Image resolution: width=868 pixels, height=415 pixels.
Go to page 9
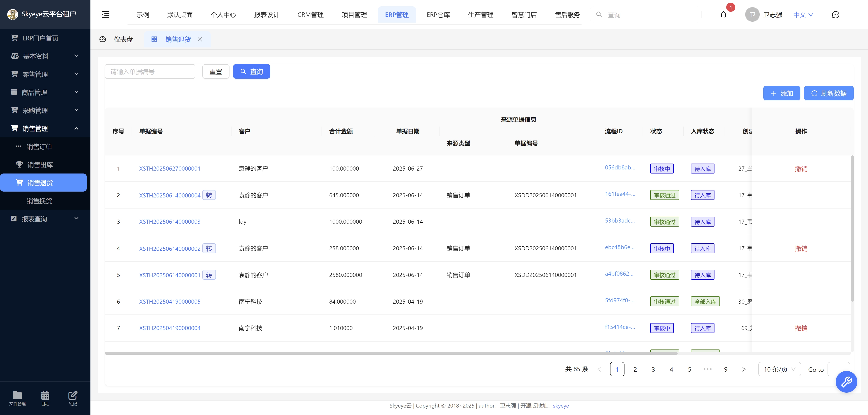click(x=726, y=369)
